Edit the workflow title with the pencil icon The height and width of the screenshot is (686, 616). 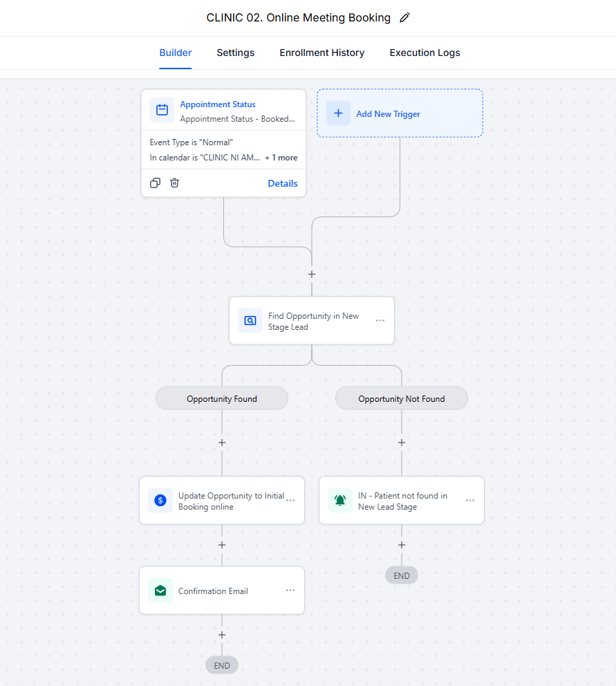[404, 17]
